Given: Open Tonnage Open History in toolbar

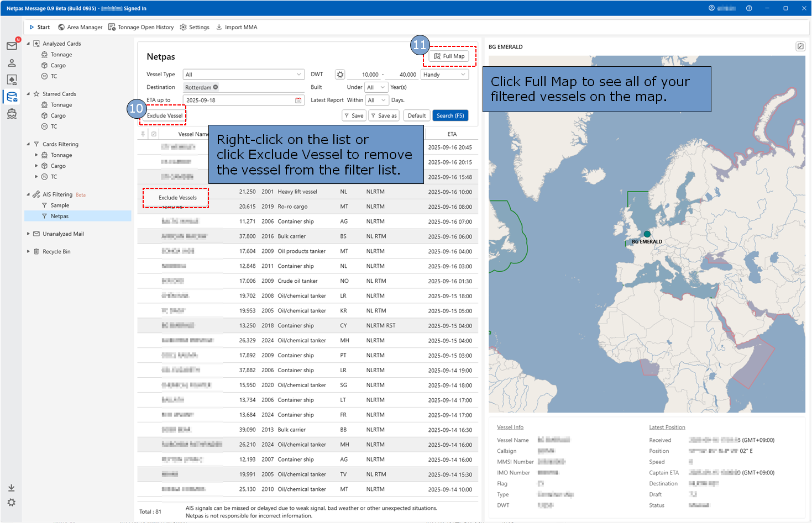Looking at the screenshot, I should click(x=141, y=27).
